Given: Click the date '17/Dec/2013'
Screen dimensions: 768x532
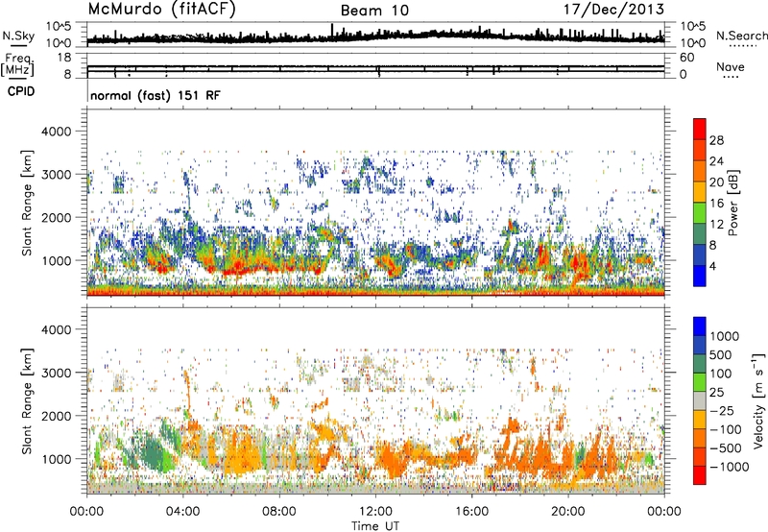Looking at the screenshot, I should pos(613,10).
